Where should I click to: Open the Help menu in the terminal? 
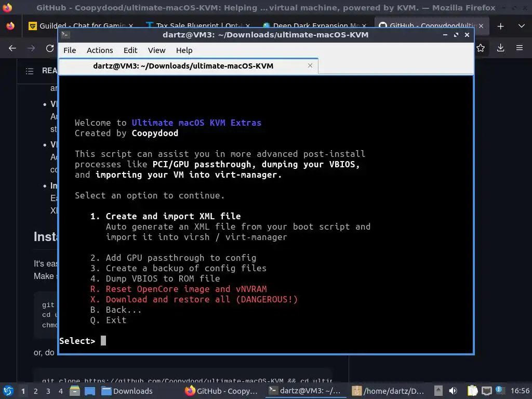pyautogui.click(x=184, y=50)
